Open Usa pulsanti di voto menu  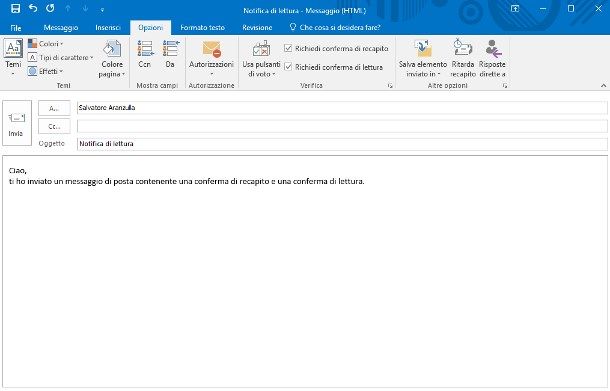[x=261, y=58]
